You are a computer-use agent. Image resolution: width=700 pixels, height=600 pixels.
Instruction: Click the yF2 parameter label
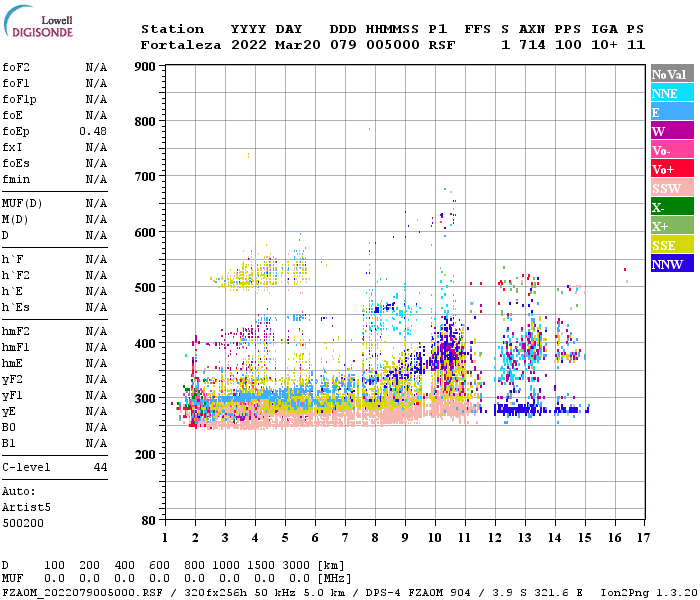(x=12, y=380)
